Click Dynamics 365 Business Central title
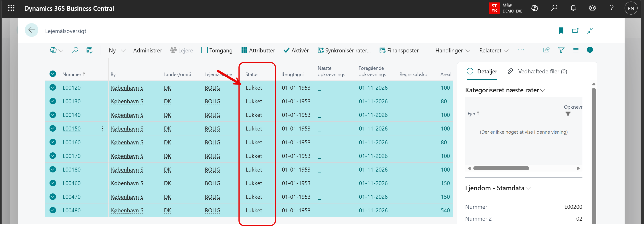Viewport: 644px width, 226px height. 69,8
